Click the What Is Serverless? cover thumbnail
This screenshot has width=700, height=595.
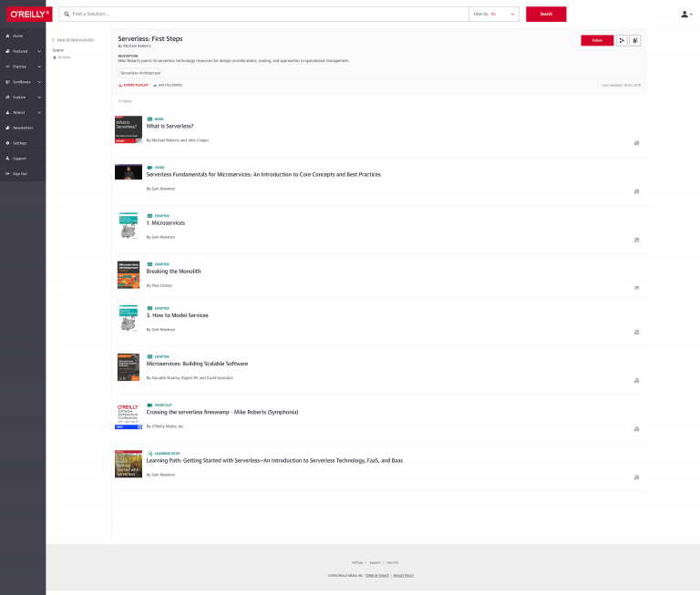(129, 129)
